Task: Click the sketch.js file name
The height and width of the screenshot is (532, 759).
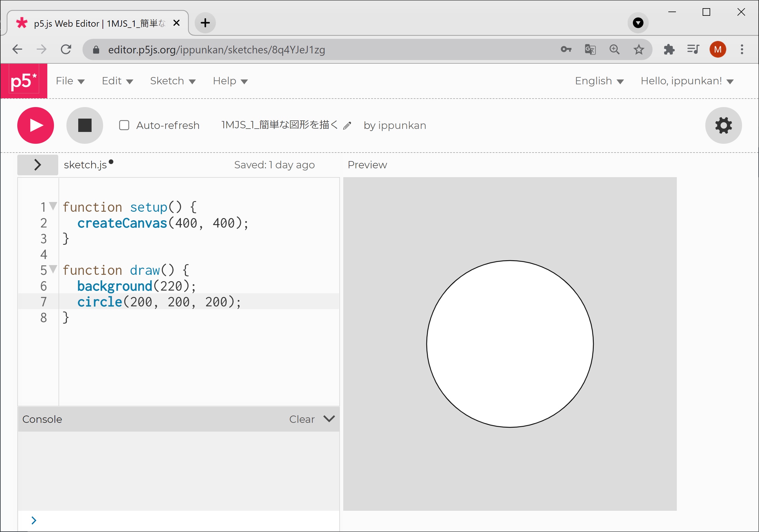Action: click(85, 165)
